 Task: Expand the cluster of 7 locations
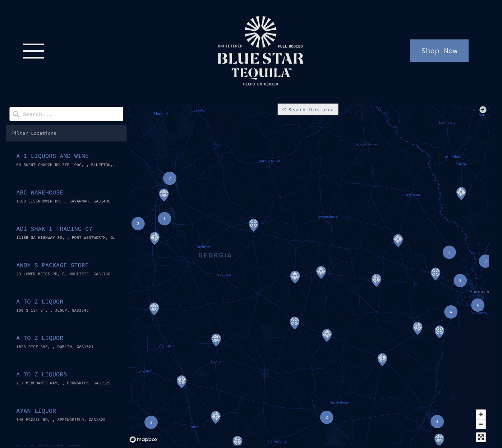[169, 178]
